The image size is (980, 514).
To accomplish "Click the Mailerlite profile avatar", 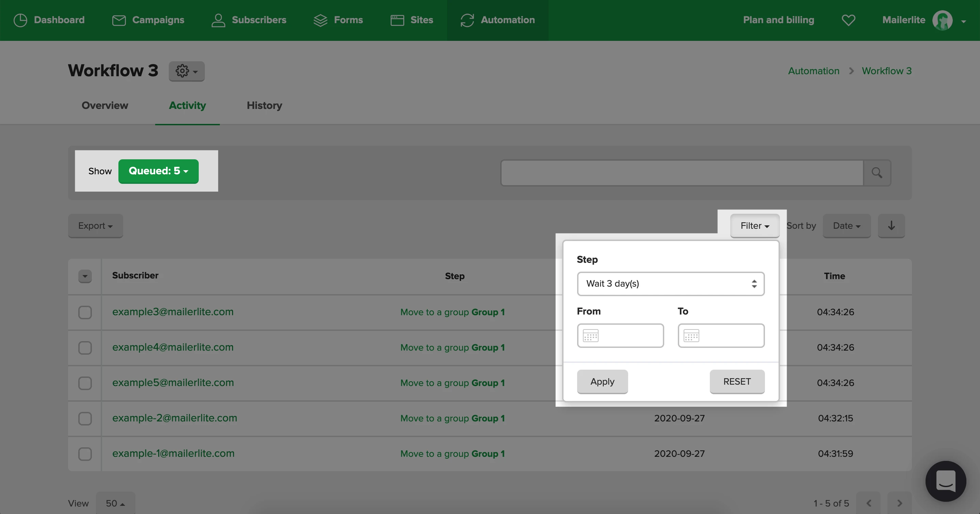I will tap(942, 20).
